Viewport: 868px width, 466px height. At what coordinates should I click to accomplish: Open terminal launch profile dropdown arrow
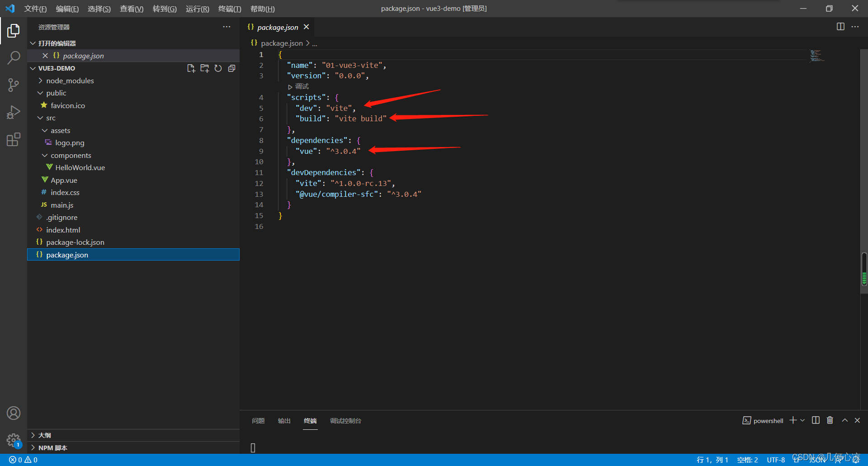pyautogui.click(x=802, y=420)
